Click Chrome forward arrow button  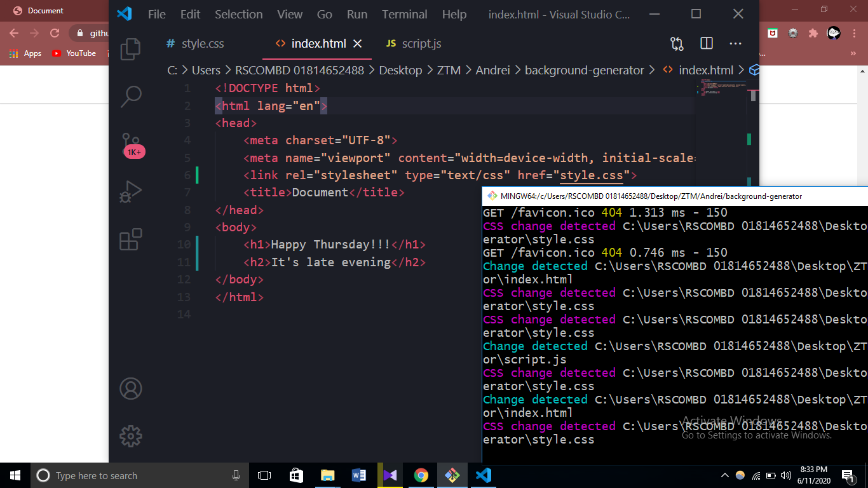pos(34,33)
